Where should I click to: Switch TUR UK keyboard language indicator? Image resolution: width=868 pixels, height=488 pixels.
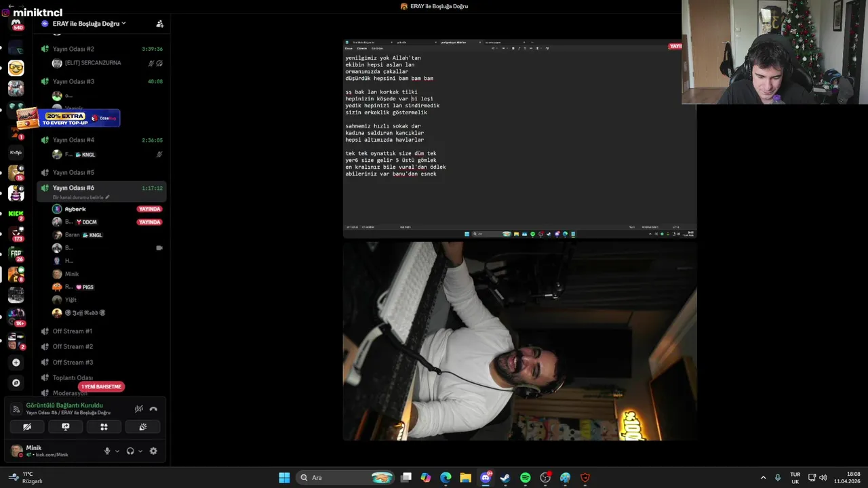point(795,478)
